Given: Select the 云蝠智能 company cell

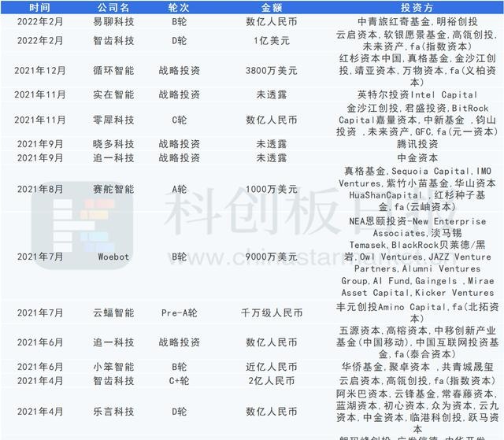Looking at the screenshot, I should click(x=113, y=312).
